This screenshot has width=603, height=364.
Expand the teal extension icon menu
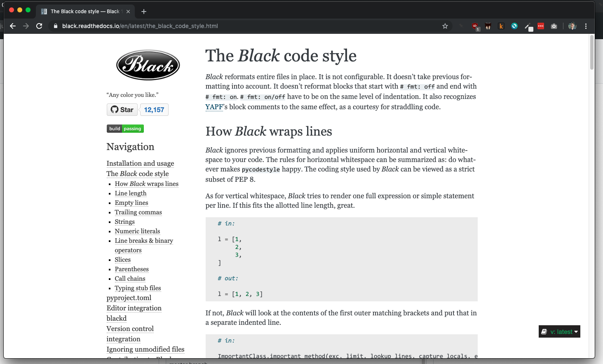[x=514, y=26]
